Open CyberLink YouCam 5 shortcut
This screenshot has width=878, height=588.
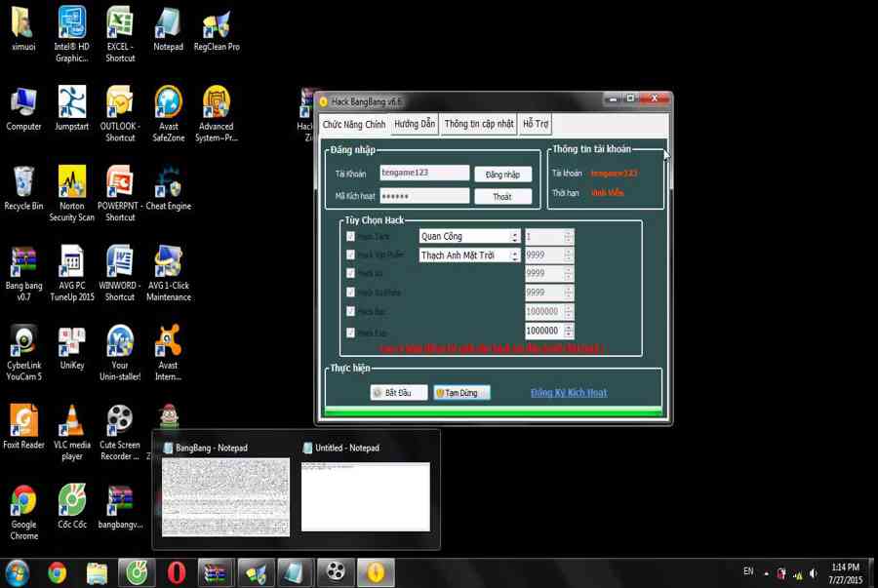pos(23,341)
